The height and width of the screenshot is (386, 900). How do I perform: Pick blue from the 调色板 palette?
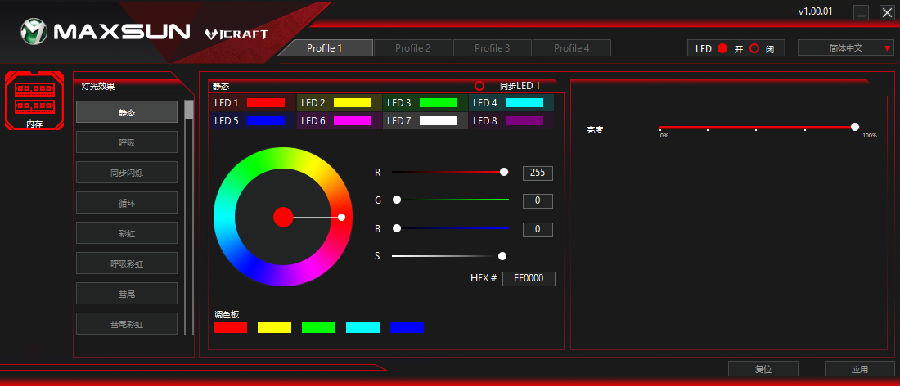click(x=407, y=327)
